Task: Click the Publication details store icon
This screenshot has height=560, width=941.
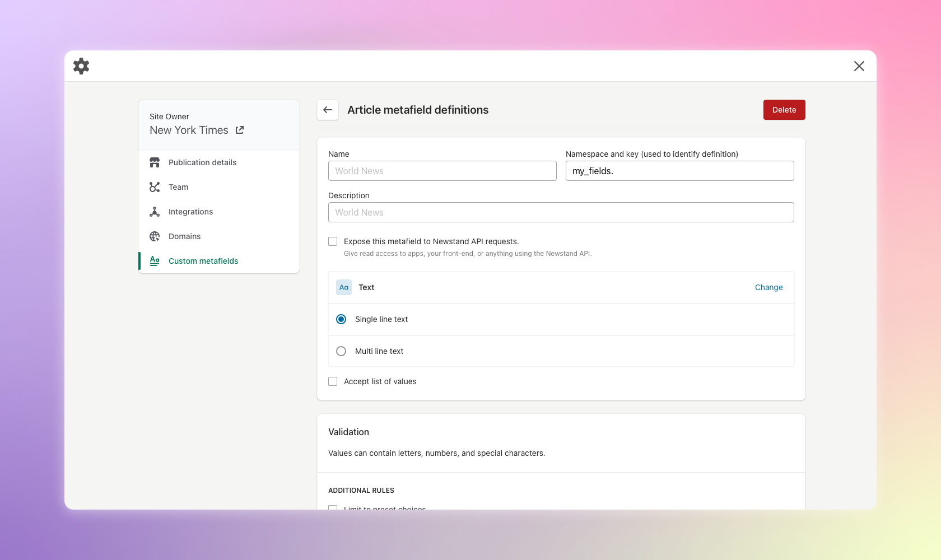Action: tap(155, 162)
